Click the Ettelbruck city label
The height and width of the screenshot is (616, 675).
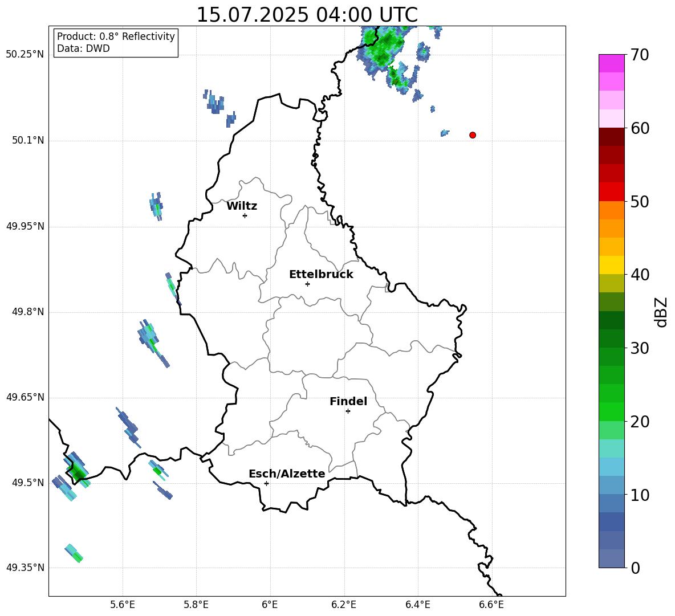pos(321,275)
